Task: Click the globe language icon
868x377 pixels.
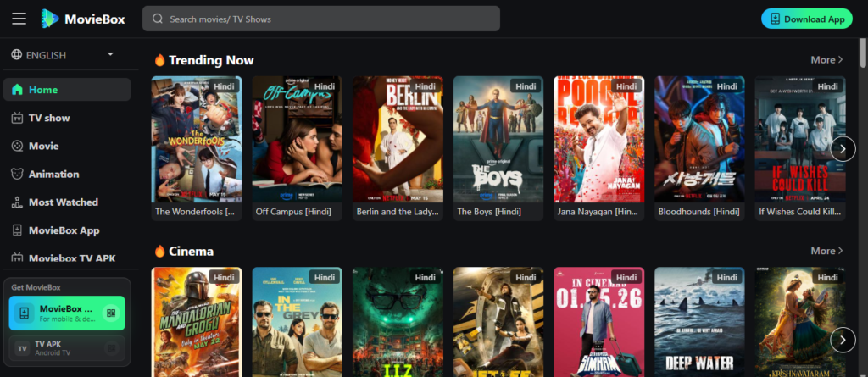Action: (17, 55)
